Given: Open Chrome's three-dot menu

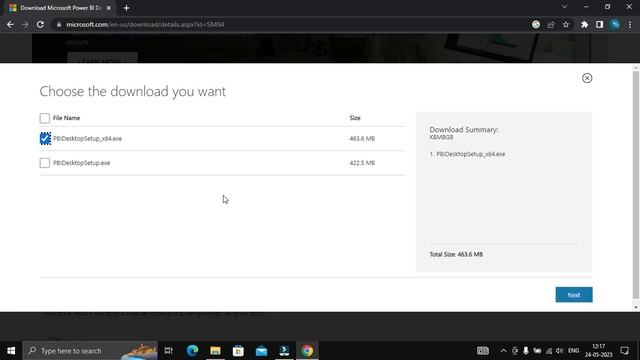Looking at the screenshot, I should (630, 24).
